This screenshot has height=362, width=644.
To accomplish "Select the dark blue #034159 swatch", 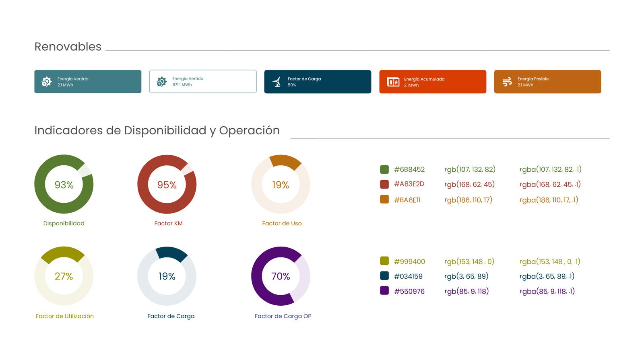I will 384,276.
